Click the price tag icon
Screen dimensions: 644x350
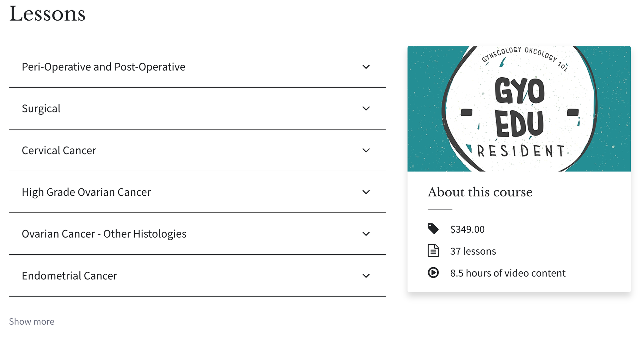coord(433,229)
